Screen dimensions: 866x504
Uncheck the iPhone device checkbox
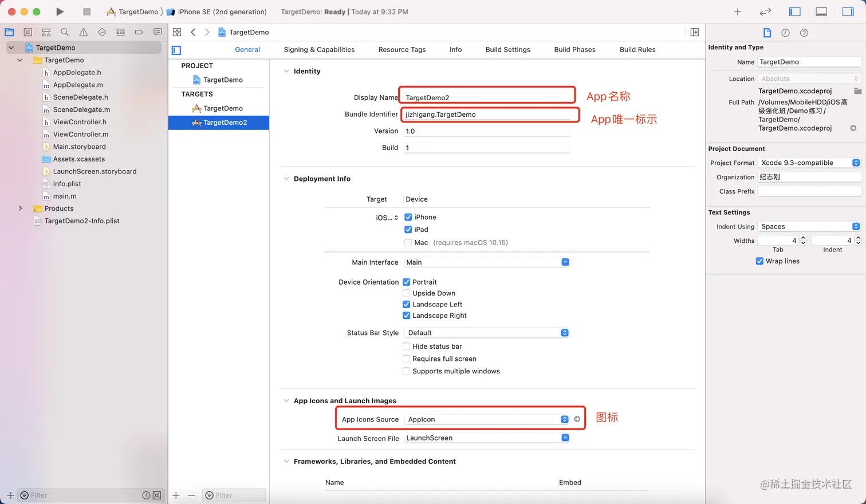408,217
